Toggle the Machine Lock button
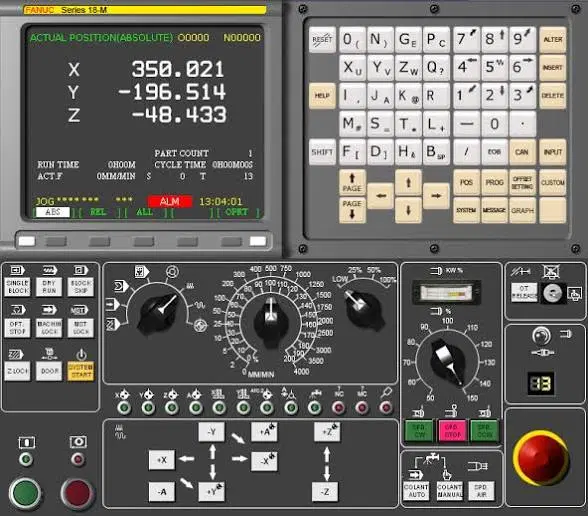The width and height of the screenshot is (588, 516). (49, 328)
